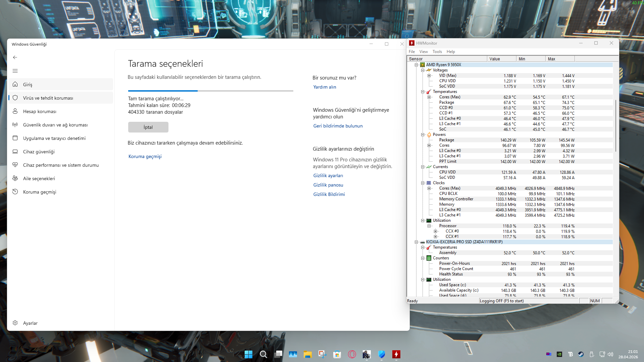
Task: Open the Steam tray icon
Action: tap(581, 354)
